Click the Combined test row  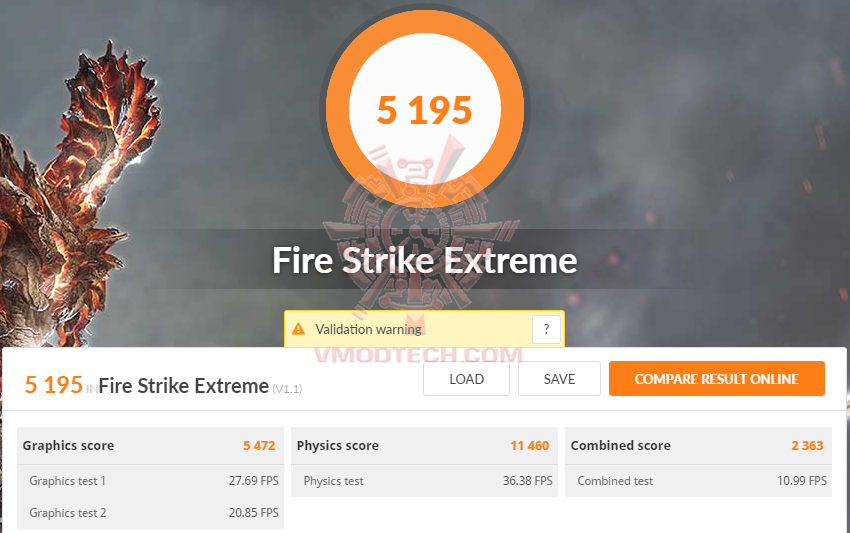pos(698,481)
